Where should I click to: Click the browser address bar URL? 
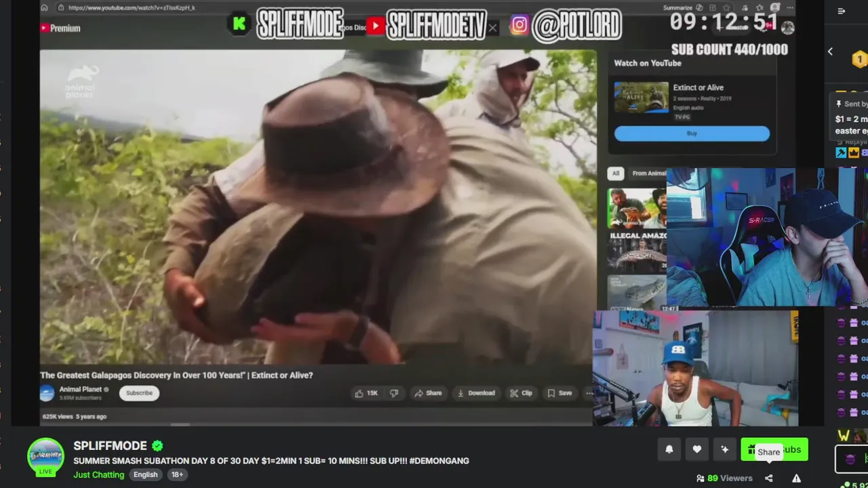pyautogui.click(x=132, y=7)
